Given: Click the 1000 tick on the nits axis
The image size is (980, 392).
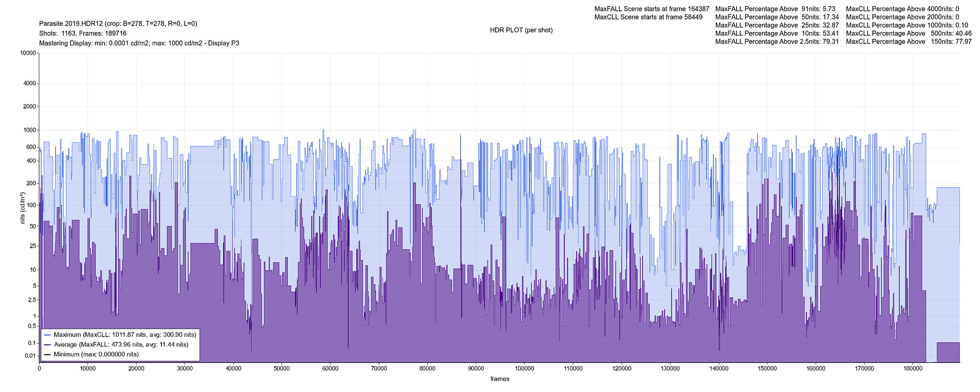Looking at the screenshot, I should (30, 130).
